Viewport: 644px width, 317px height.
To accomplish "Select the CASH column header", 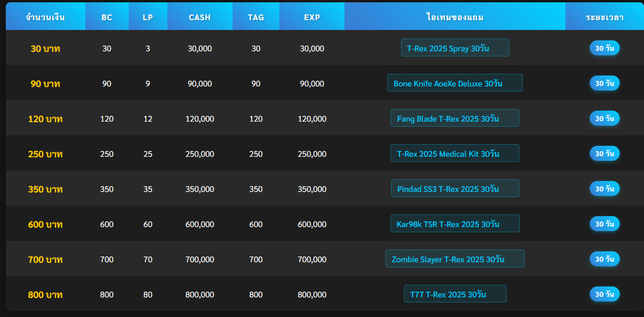I will [x=200, y=17].
